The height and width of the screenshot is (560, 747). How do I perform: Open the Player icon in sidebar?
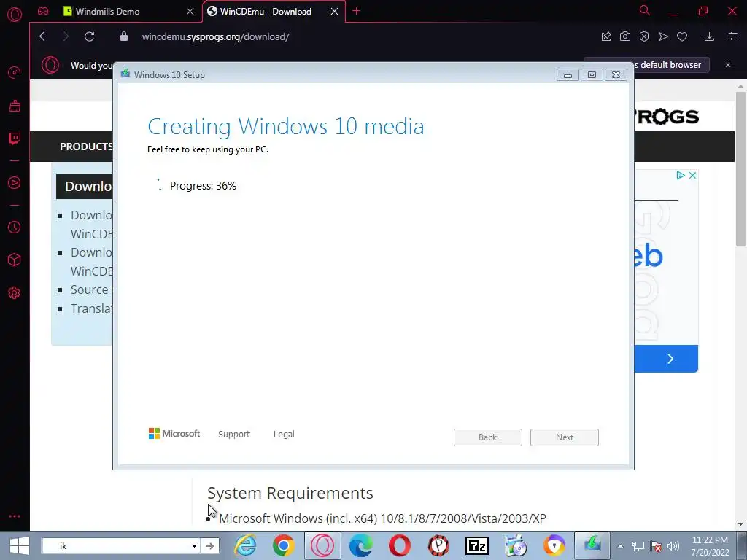point(15,183)
